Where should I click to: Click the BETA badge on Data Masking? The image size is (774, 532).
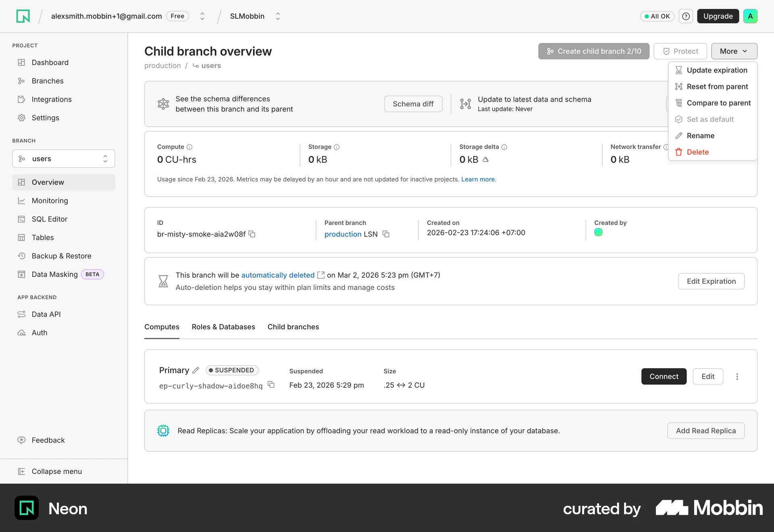92,274
